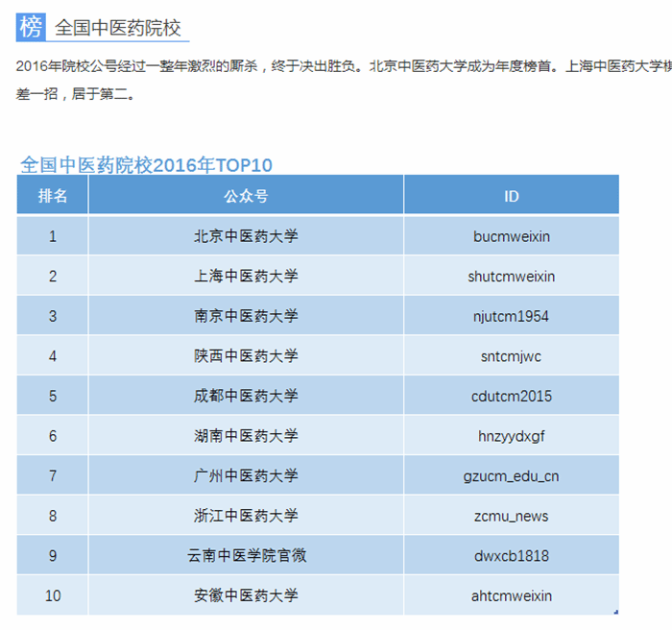Select the shutcmweixin ID text
Screen dimensions: 672x630
(x=511, y=277)
